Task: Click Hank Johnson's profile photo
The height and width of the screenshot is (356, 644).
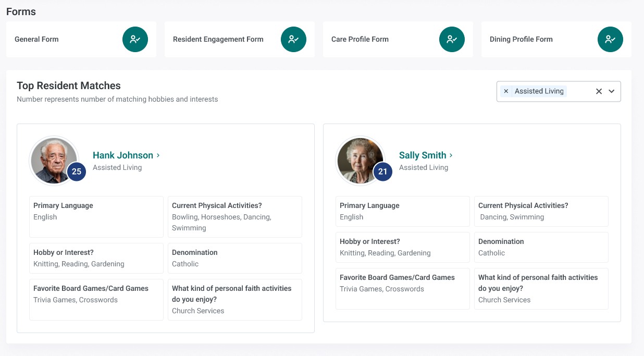Action: pyautogui.click(x=54, y=161)
